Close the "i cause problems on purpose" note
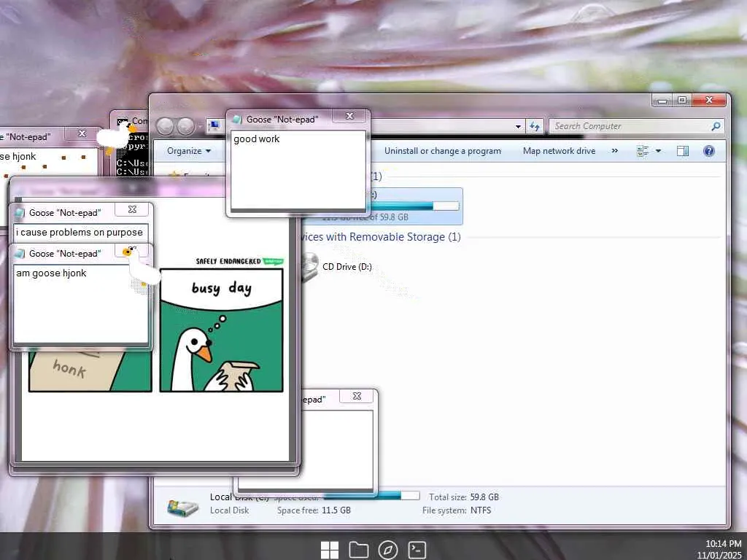 [133, 209]
